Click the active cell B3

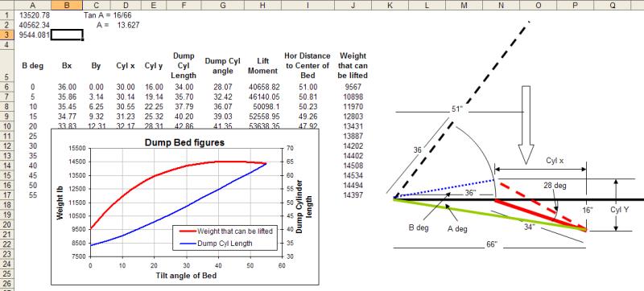click(67, 35)
